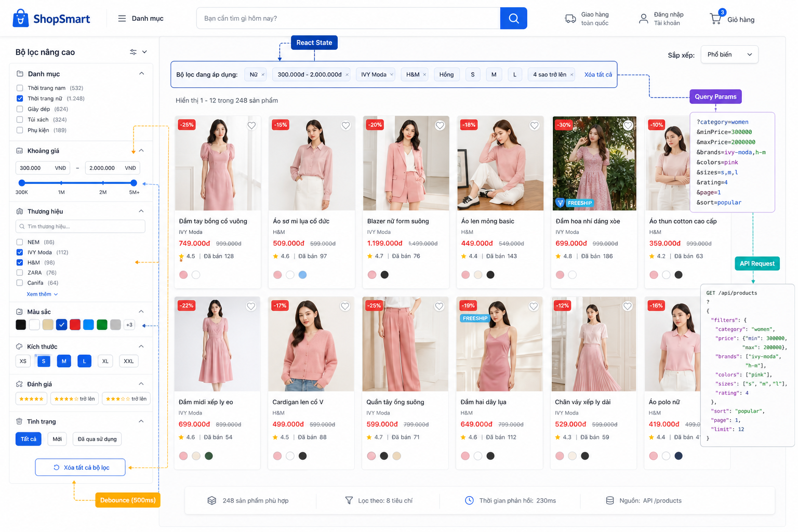The width and height of the screenshot is (798, 532).
Task: Select the Tất cả condition tab
Action: coord(29,439)
